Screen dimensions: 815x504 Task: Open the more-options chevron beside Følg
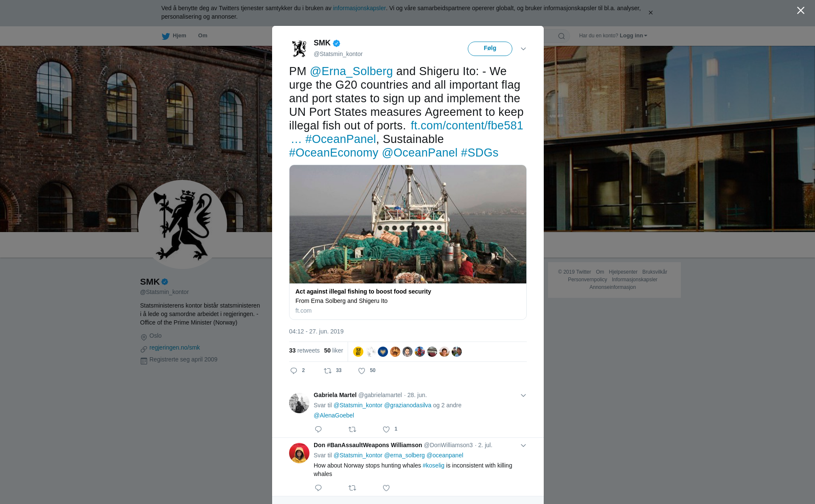tap(523, 49)
